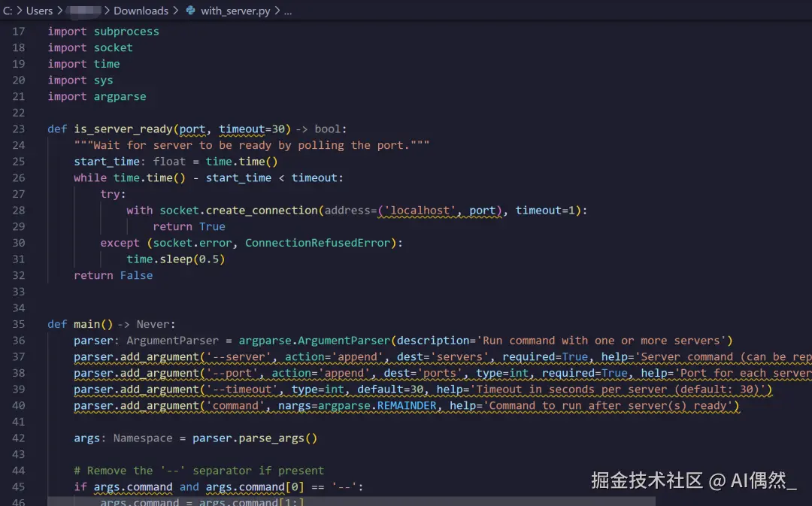The image size is (812, 506).
Task: Click 'start_time' variable on line 25
Action: click(107, 162)
